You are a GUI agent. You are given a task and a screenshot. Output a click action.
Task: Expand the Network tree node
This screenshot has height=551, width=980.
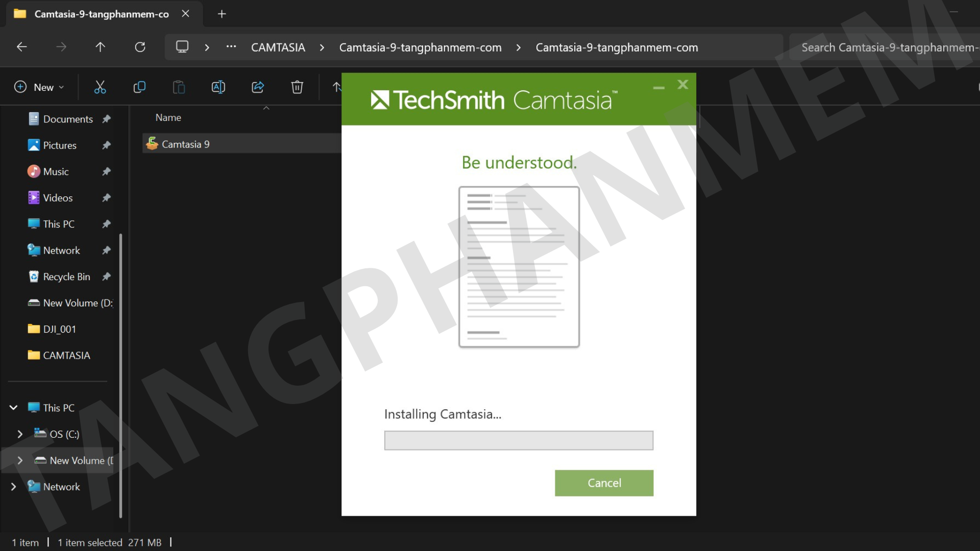(14, 487)
